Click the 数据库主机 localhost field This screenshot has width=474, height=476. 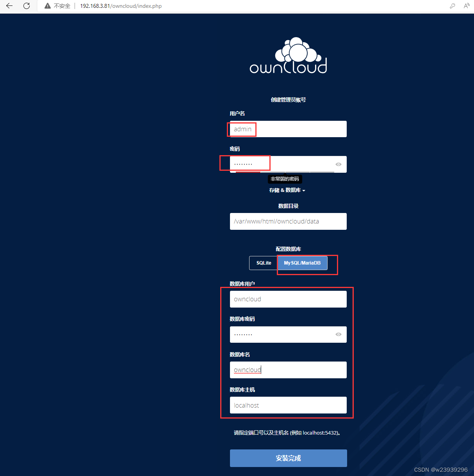pyautogui.click(x=288, y=405)
